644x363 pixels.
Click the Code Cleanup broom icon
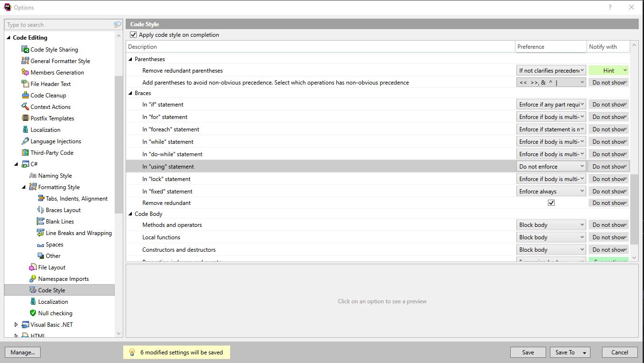(x=25, y=95)
